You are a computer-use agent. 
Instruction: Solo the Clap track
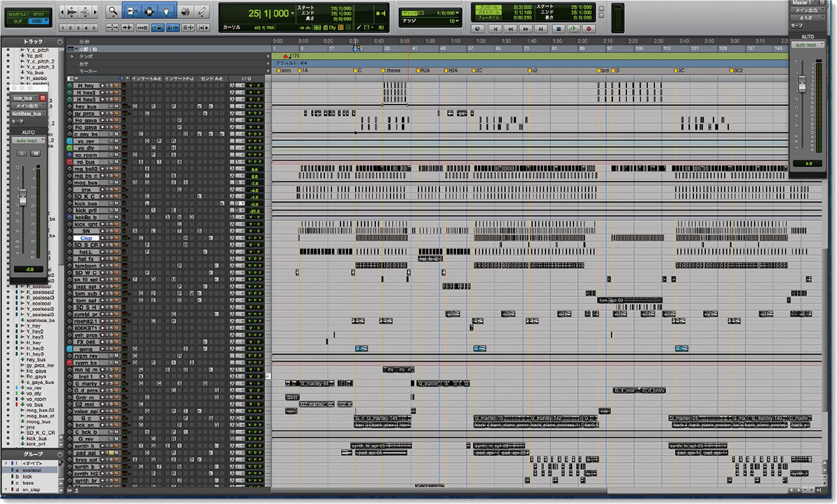112,238
